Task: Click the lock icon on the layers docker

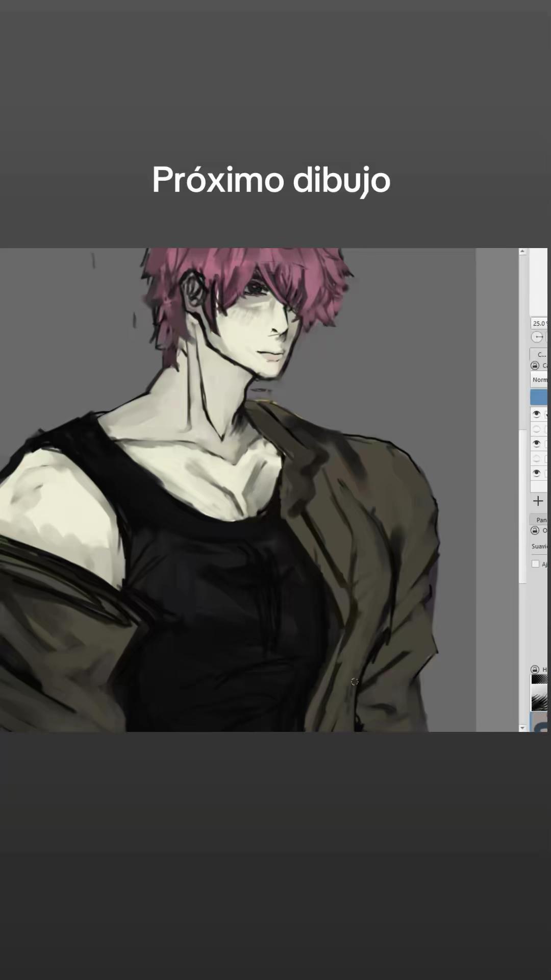Action: (535, 365)
